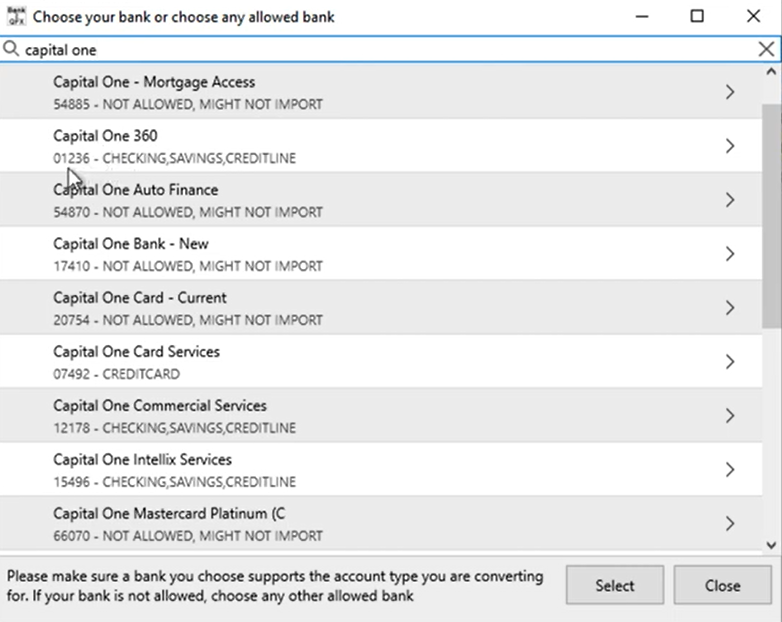
Task: Click the bank list scrollbar thumb
Action: point(772,216)
